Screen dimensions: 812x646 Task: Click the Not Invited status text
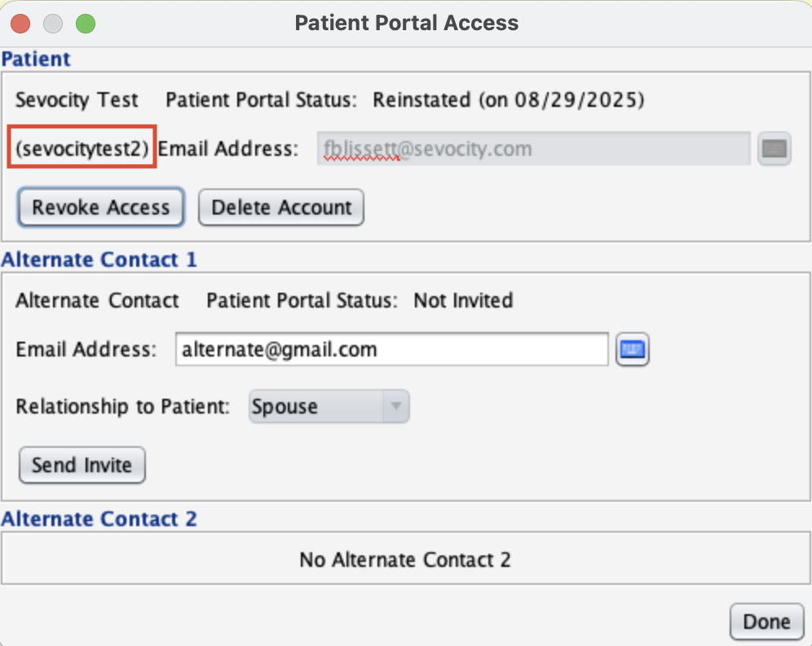click(463, 300)
